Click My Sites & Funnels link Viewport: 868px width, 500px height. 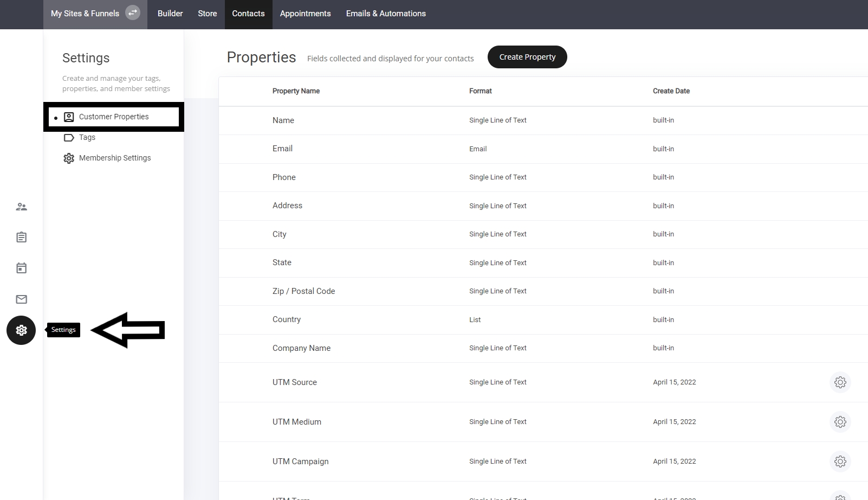point(85,14)
